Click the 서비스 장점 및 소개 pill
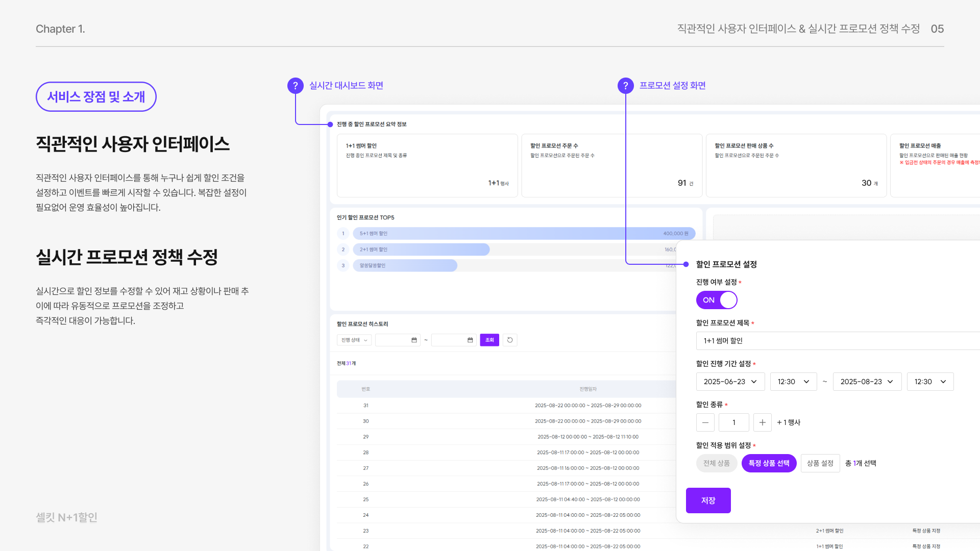The image size is (980, 551). pos(96,97)
